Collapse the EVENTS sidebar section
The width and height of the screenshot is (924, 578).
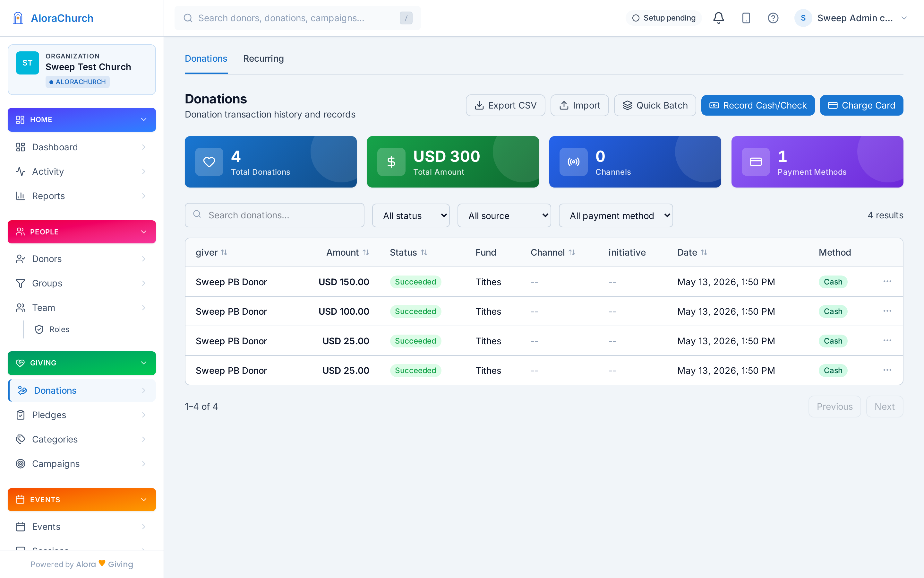[x=82, y=500]
